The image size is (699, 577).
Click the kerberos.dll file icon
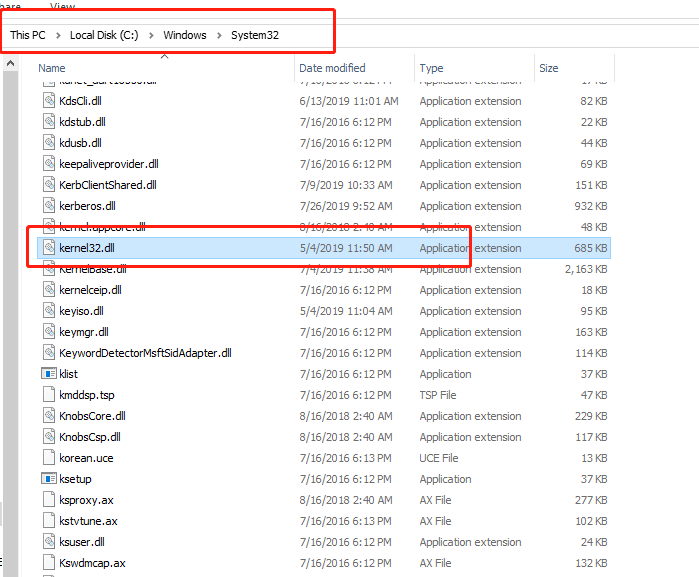point(49,205)
